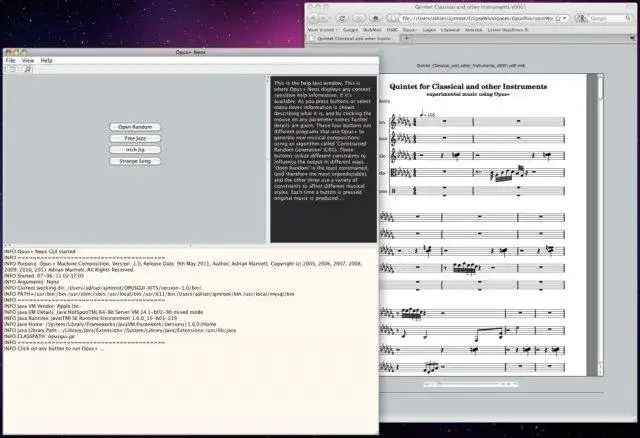Click the Amazon bookmark in bookmarks bar
This screenshot has width=640, height=438.
(473, 30)
